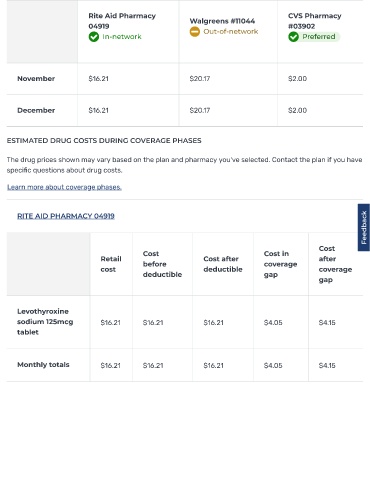The height and width of the screenshot is (480, 370).
Task: Click the Cost before deductible column header
Action: (x=162, y=264)
